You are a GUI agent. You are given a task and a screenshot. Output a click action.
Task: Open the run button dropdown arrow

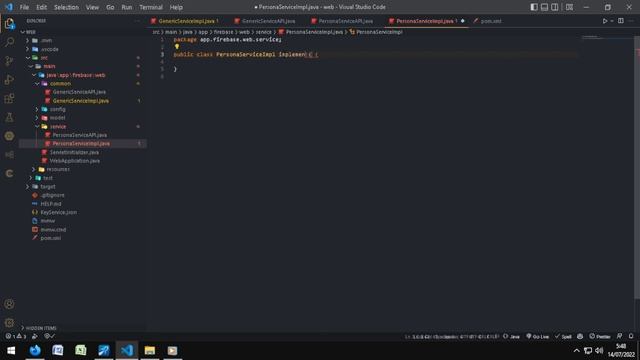[612, 21]
